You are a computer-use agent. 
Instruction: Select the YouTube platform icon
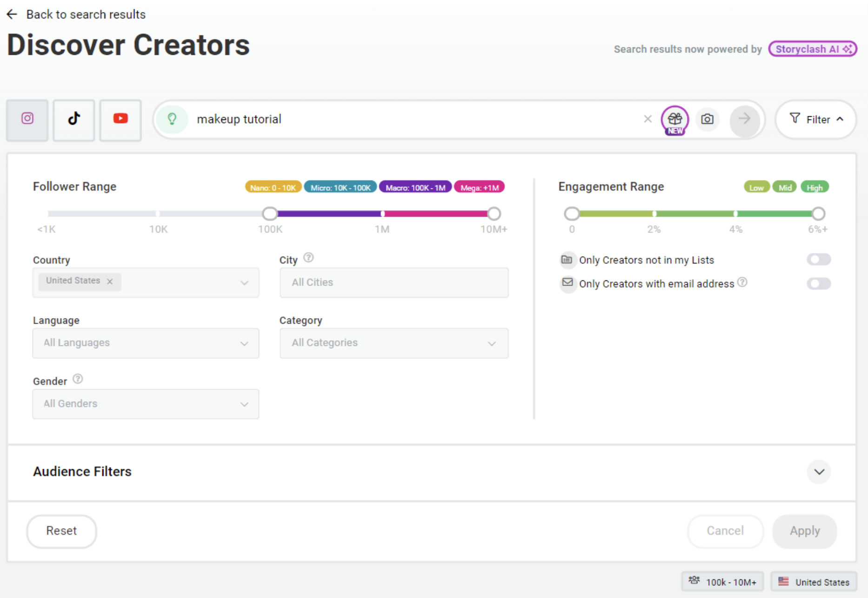click(120, 120)
